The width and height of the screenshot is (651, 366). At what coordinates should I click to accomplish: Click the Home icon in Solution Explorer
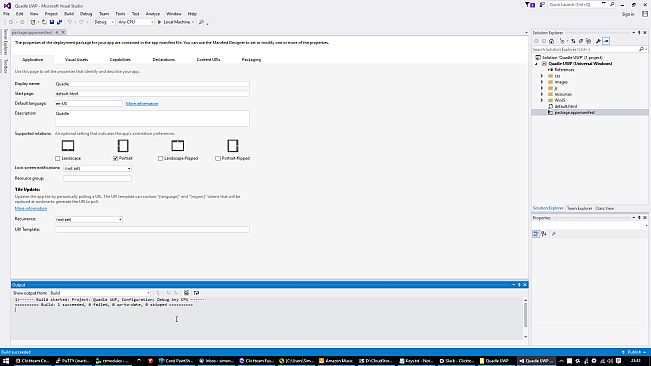551,41
